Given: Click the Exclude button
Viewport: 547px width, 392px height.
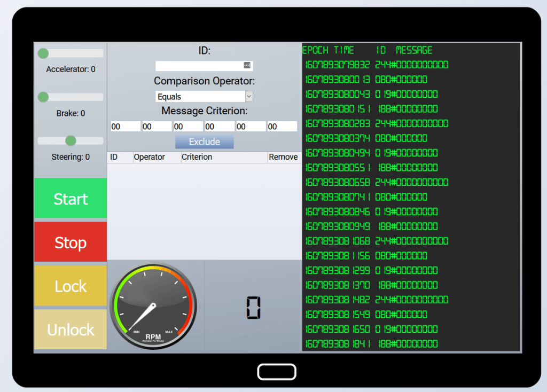Looking at the screenshot, I should coord(205,142).
